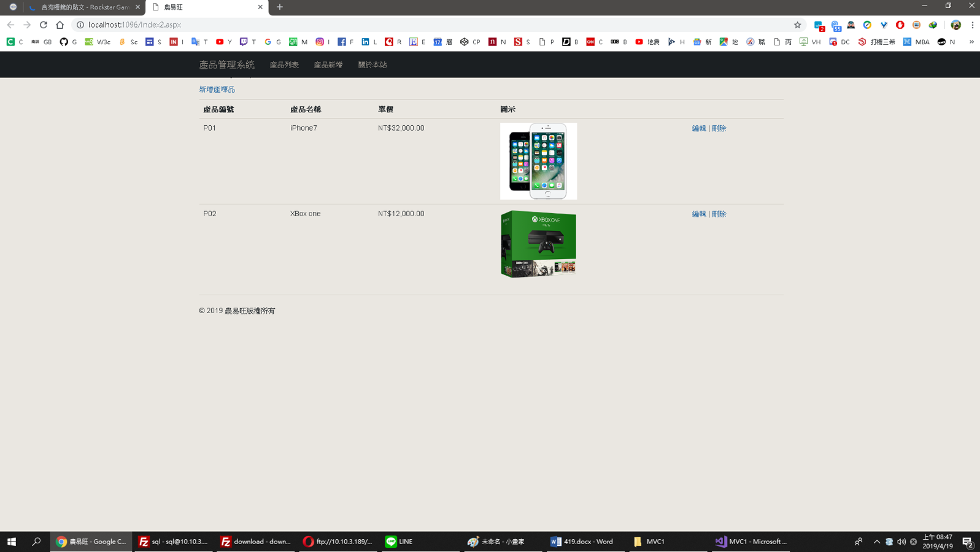
Task: Open the Instagram bookmark
Action: click(x=323, y=42)
